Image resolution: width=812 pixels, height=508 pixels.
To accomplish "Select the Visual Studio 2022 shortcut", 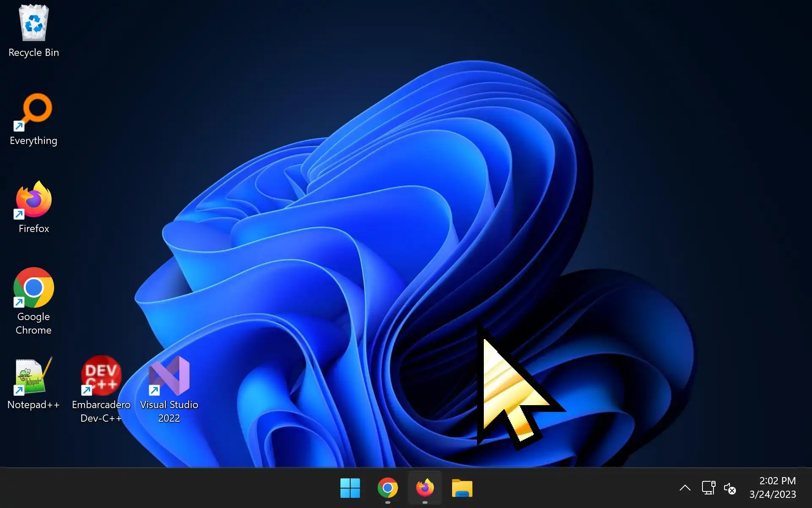I will [169, 375].
